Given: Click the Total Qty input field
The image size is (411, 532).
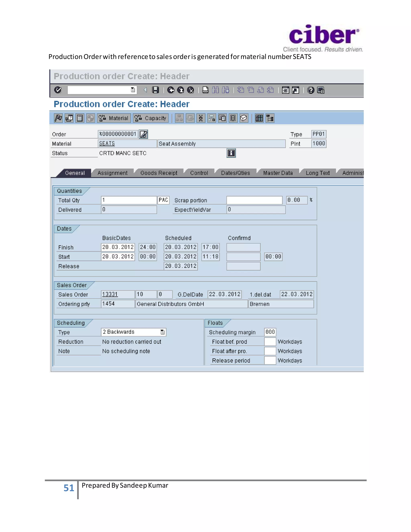Looking at the screenshot, I should coord(129,200).
